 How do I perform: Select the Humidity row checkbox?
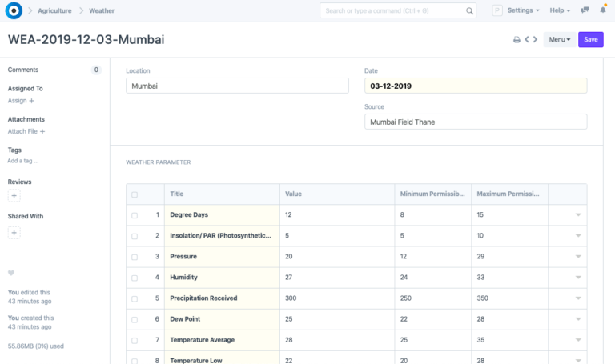(x=135, y=278)
